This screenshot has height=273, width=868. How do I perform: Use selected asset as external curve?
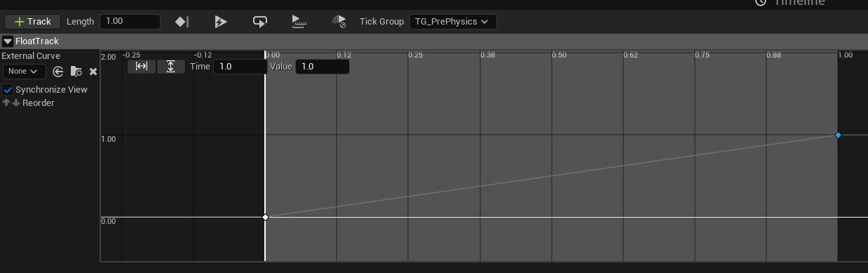pos(58,72)
